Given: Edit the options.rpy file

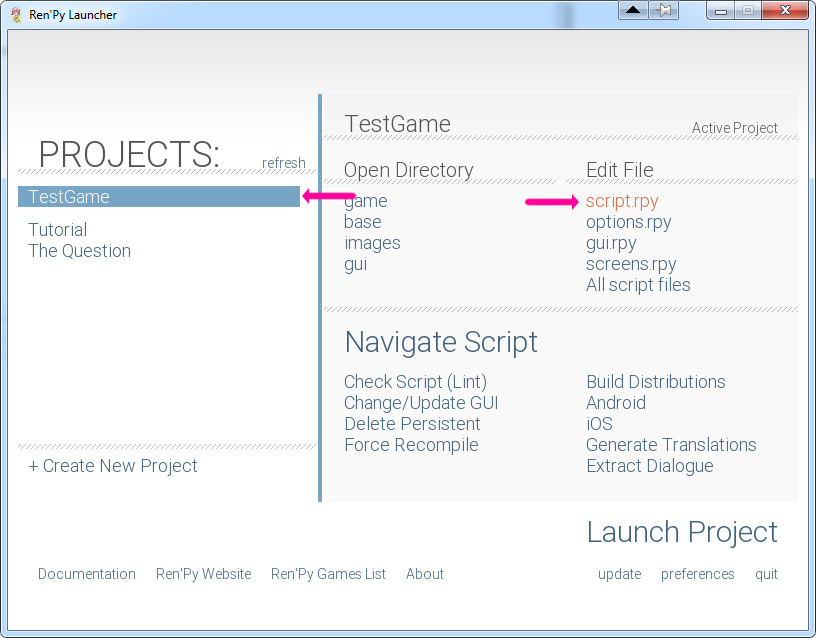Looking at the screenshot, I should pyautogui.click(x=628, y=222).
